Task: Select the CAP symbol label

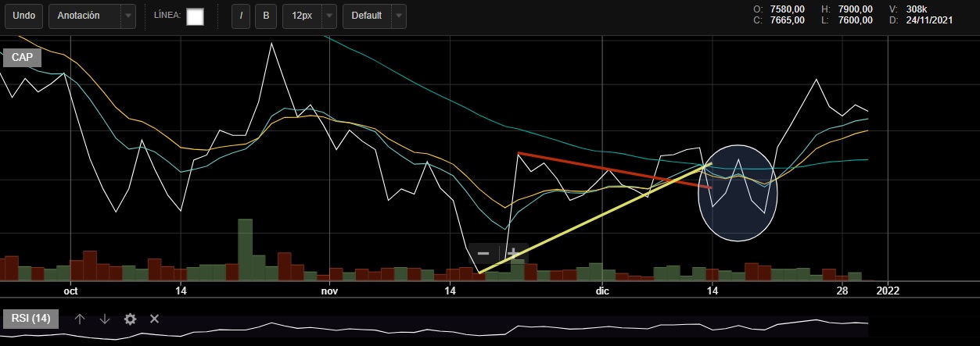Action: pyautogui.click(x=21, y=58)
